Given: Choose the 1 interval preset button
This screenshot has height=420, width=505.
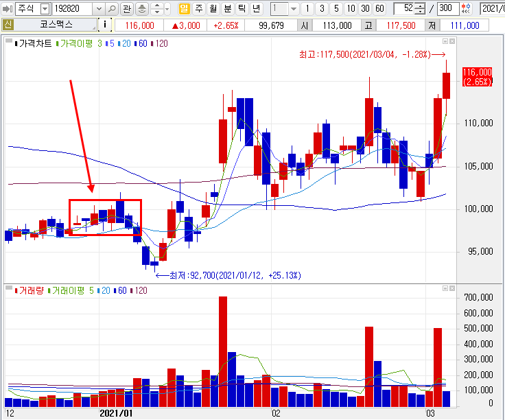Looking at the screenshot, I should [x=307, y=9].
